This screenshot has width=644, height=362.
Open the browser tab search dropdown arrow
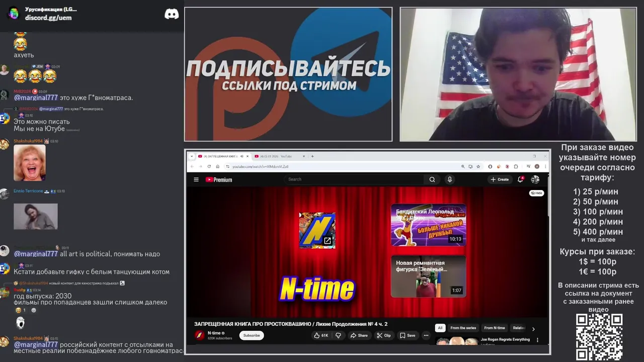pos(192,156)
